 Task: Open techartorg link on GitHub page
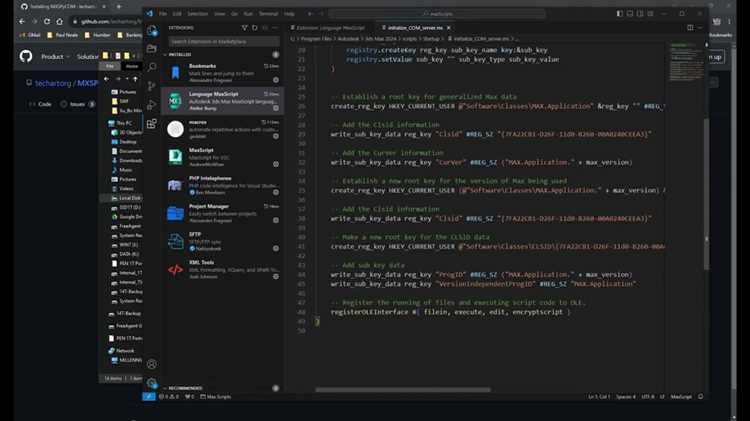click(x=53, y=83)
